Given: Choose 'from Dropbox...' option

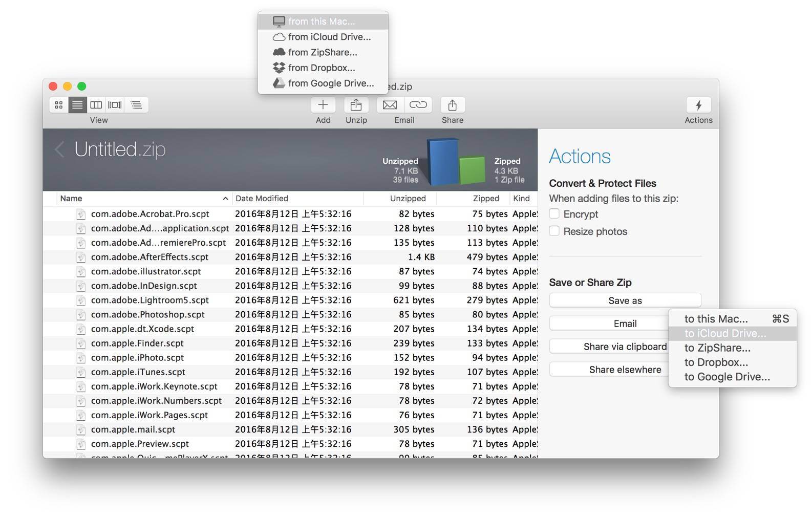Looking at the screenshot, I should point(323,68).
